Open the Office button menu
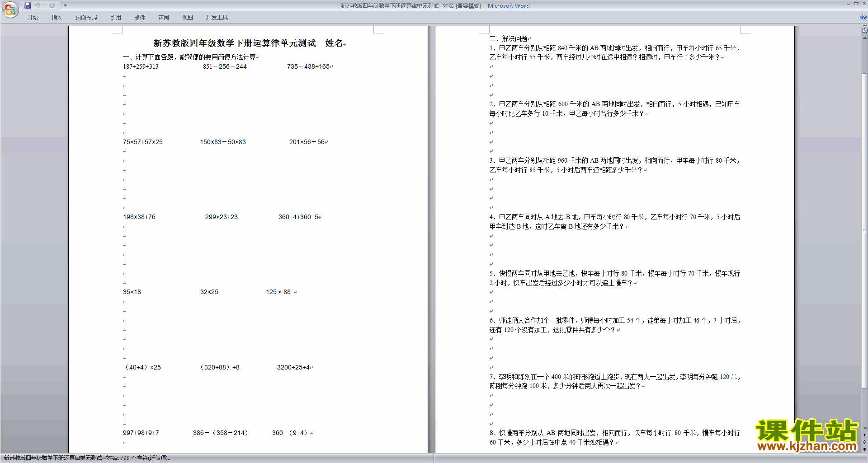Image resolution: width=868 pixels, height=463 pixels. [10, 9]
